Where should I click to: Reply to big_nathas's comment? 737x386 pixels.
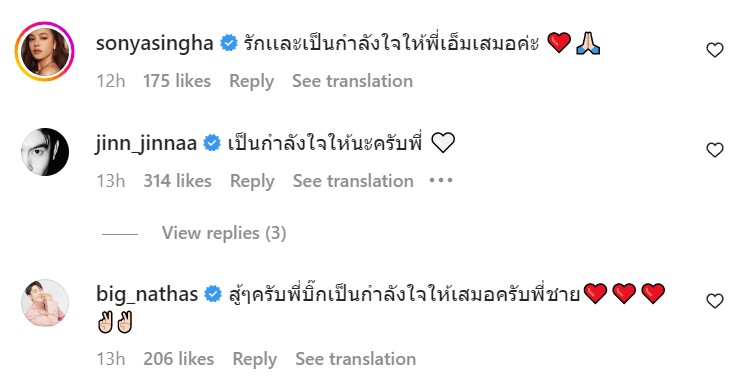coord(255,359)
